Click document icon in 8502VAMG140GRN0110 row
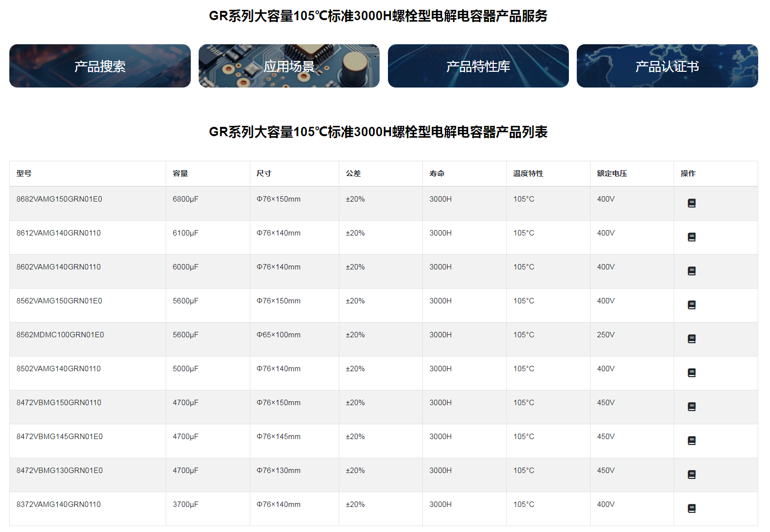This screenshot has height=532, width=770. pyautogui.click(x=691, y=373)
